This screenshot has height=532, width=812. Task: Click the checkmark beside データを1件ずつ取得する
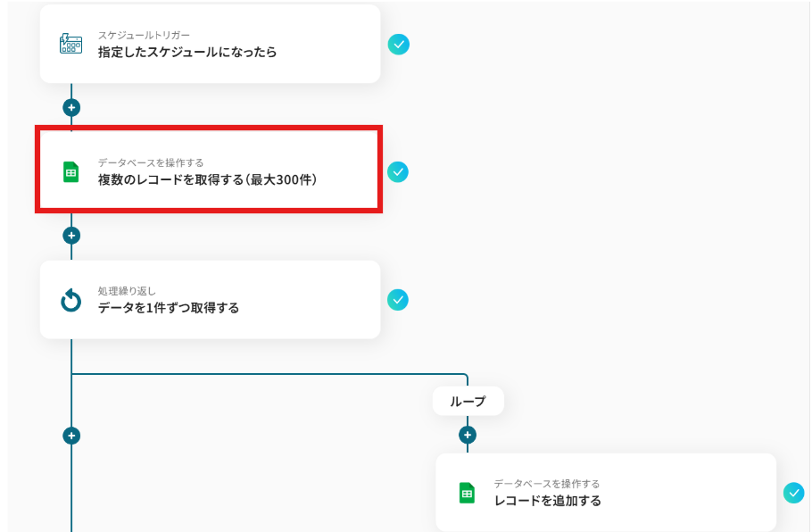tap(398, 300)
